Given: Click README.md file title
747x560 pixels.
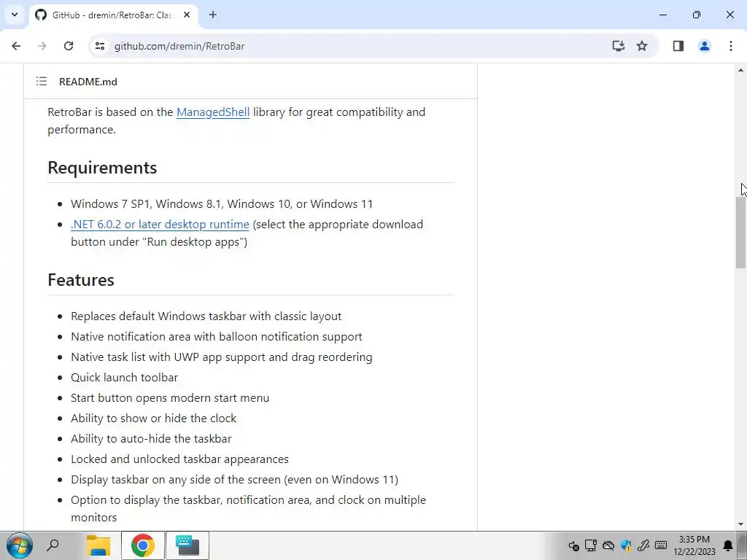Looking at the screenshot, I should pyautogui.click(x=88, y=82).
